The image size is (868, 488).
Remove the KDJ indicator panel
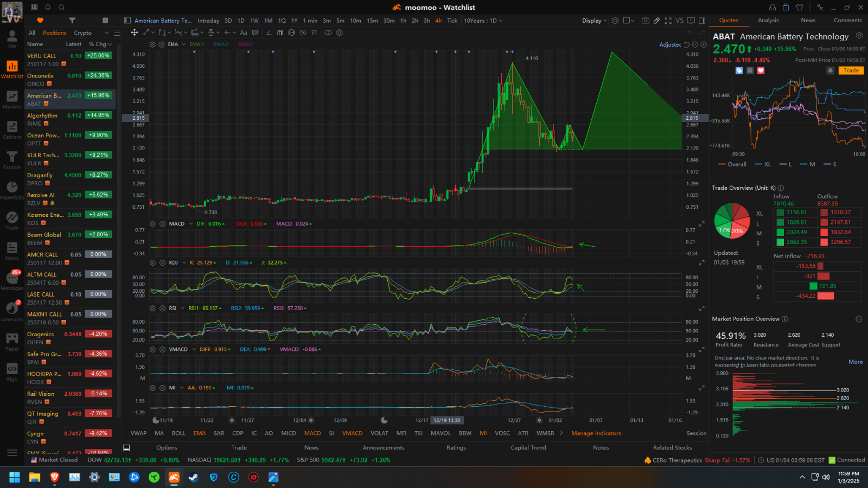[162, 262]
